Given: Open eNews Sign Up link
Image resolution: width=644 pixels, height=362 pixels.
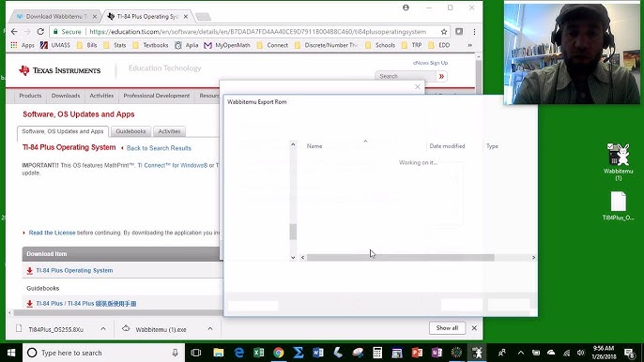Looking at the screenshot, I should tap(430, 63).
